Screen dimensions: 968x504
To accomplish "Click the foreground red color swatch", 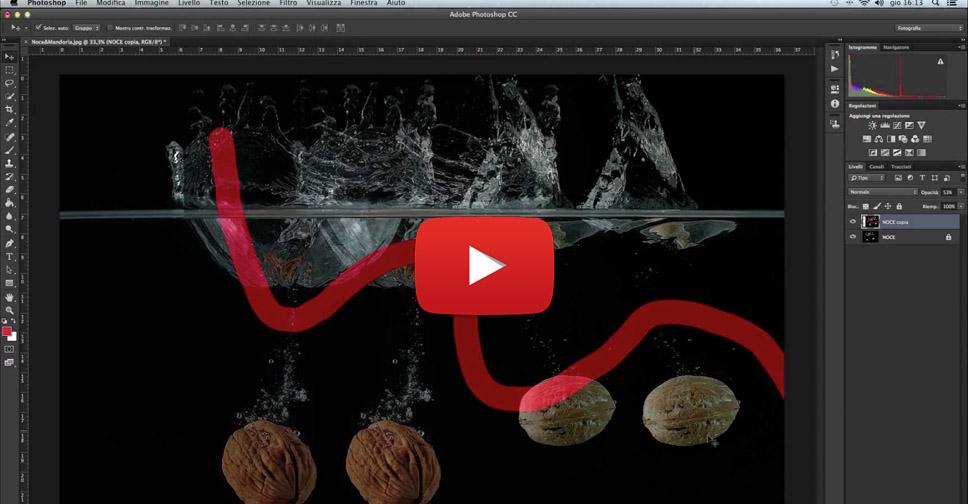I will tap(7, 332).
